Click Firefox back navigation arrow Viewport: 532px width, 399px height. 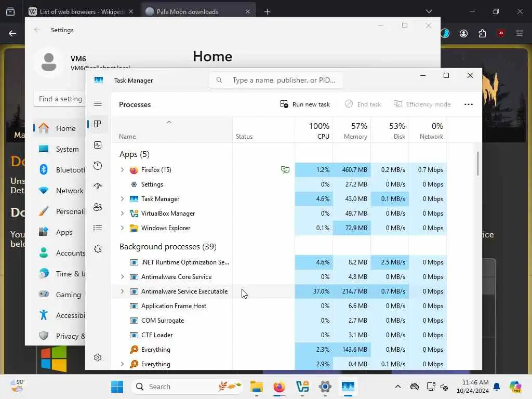click(x=12, y=33)
